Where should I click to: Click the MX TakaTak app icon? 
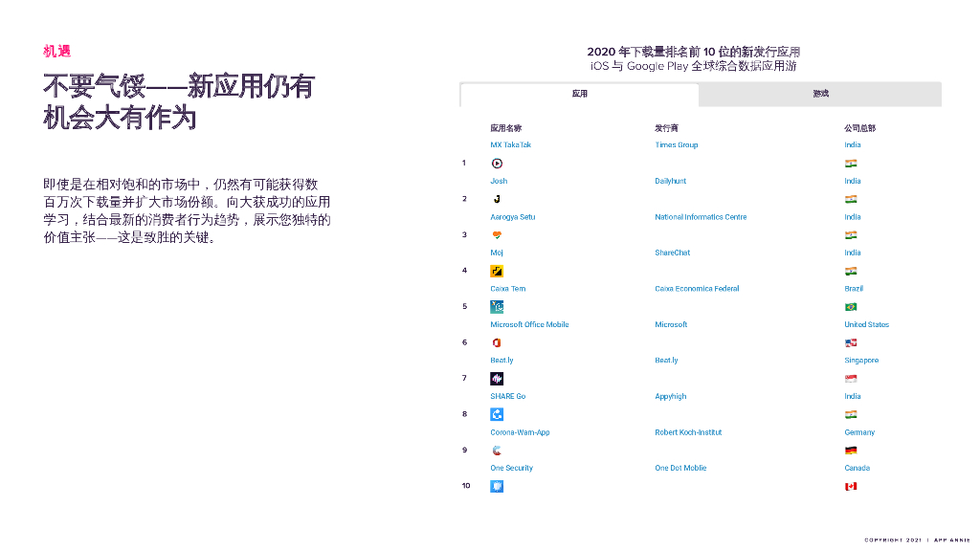click(497, 164)
